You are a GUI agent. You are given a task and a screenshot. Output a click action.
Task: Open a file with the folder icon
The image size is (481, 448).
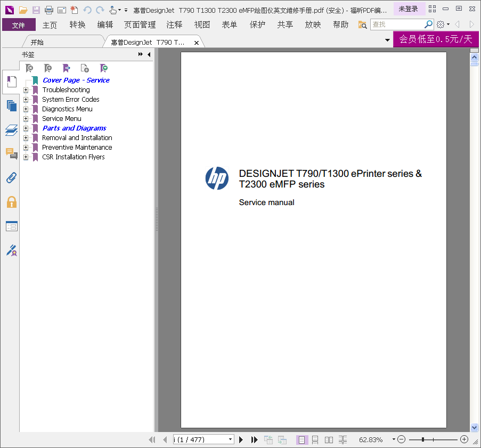(x=23, y=10)
